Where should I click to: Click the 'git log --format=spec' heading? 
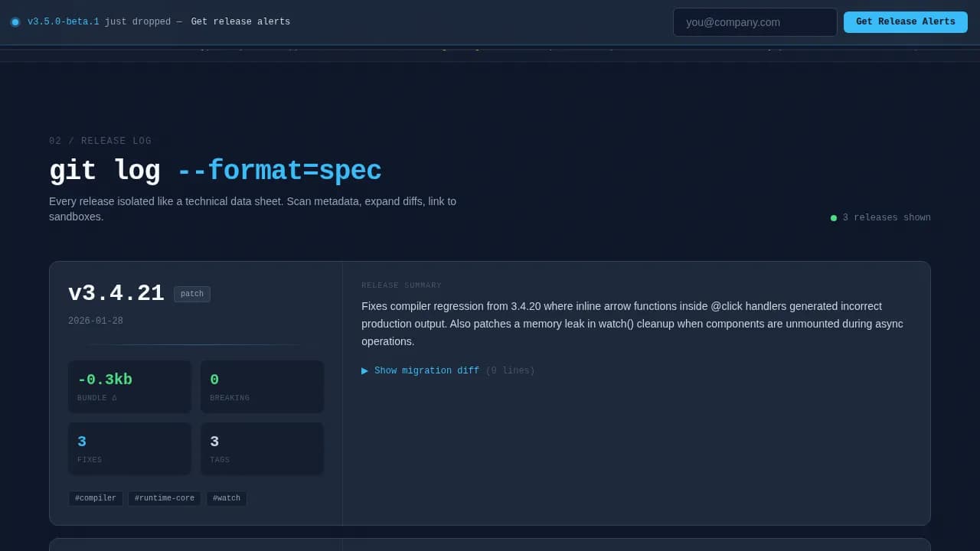coord(215,171)
